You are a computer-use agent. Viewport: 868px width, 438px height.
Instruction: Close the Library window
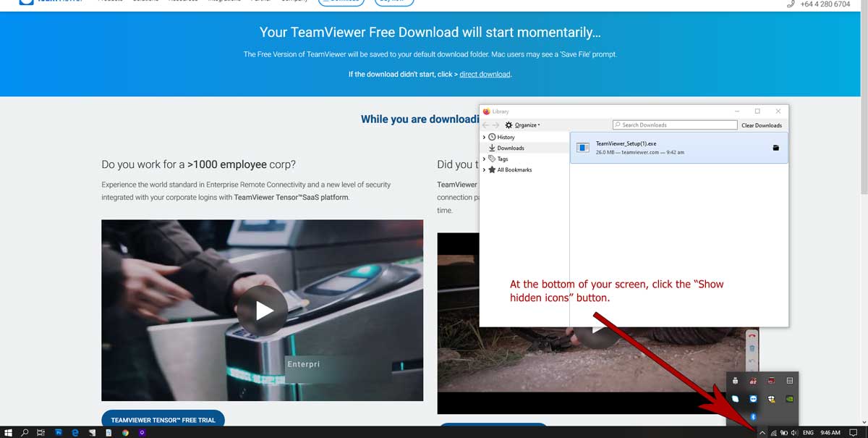click(x=778, y=111)
